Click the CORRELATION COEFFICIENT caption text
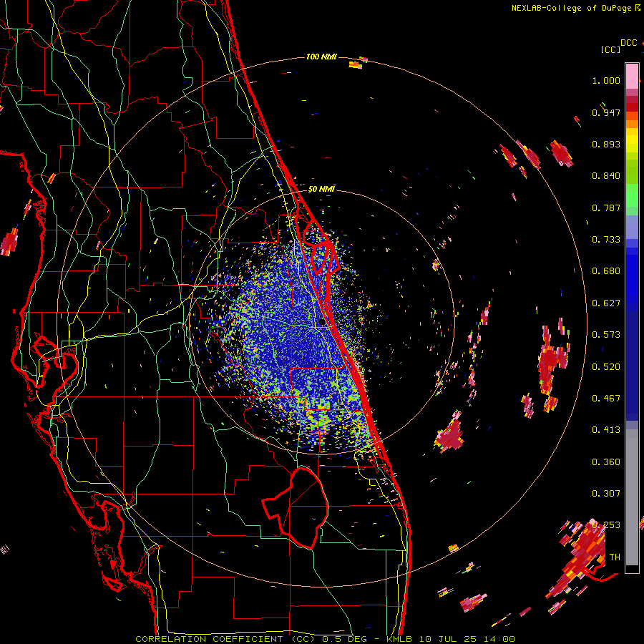Viewport: 644px width, 644px height. click(209, 639)
